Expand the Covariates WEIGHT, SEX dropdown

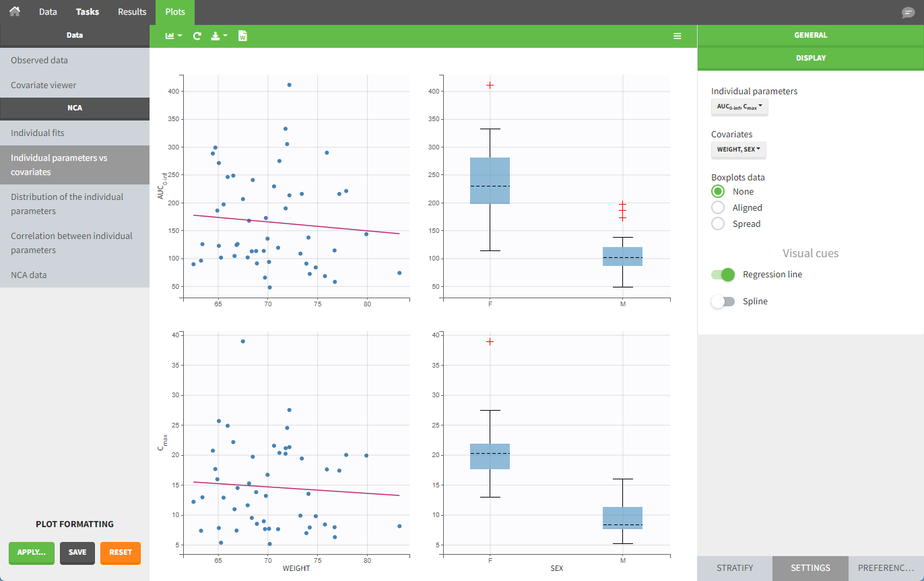[x=738, y=149]
